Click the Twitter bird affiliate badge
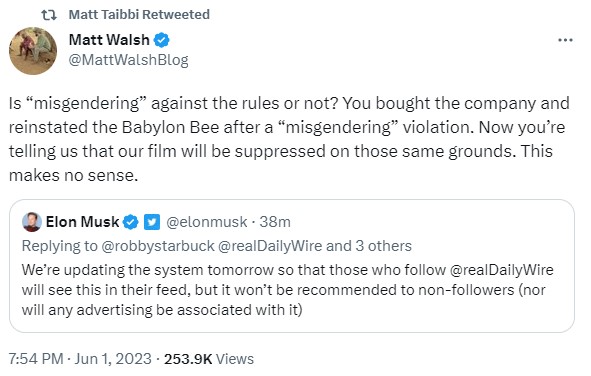Viewport: 591px width, 376px height. pyautogui.click(x=152, y=222)
